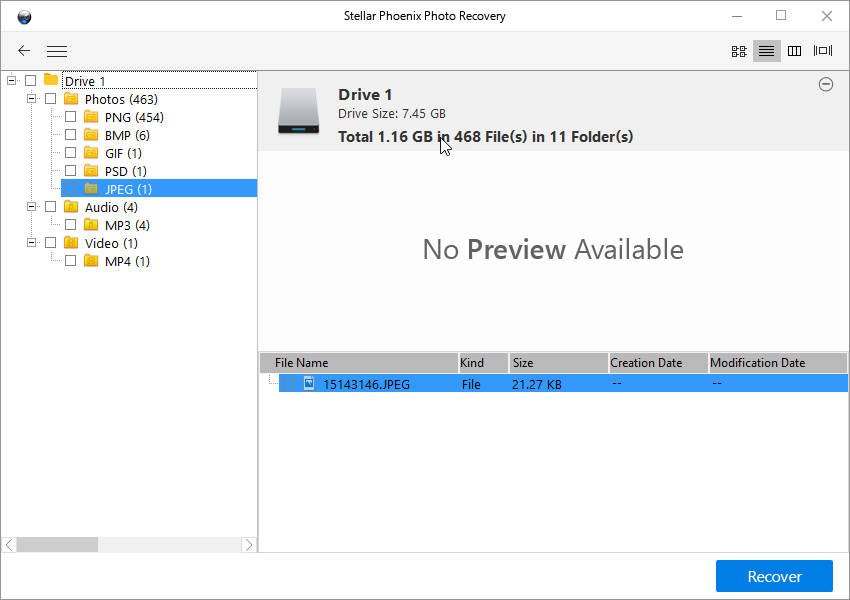Click the Photos folder icon
Screen dimensions: 850x600
click(x=71, y=99)
